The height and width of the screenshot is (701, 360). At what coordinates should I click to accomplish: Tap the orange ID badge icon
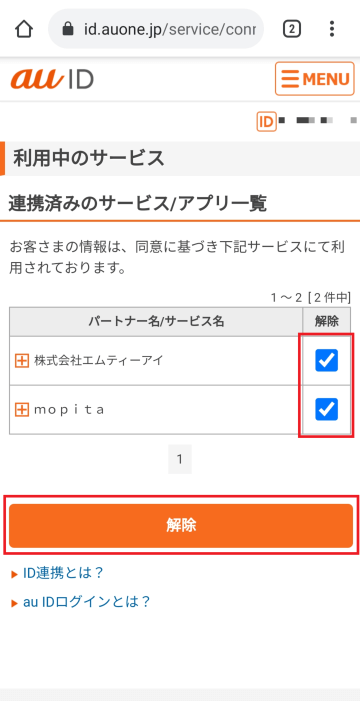tap(267, 121)
